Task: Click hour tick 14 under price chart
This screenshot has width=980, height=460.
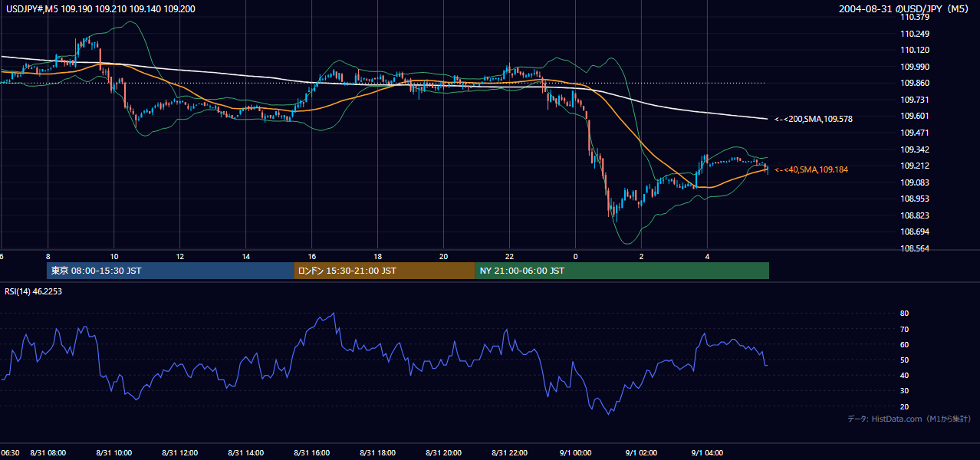Action: pyautogui.click(x=246, y=256)
